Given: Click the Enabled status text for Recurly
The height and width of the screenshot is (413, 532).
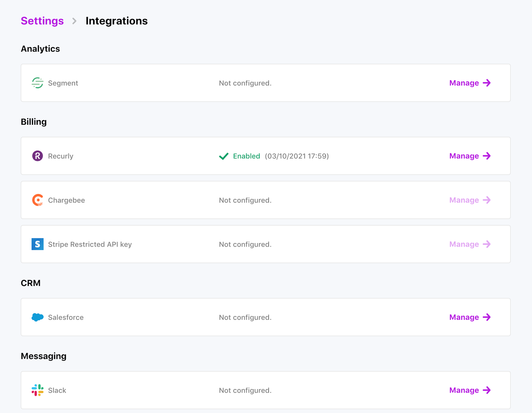Looking at the screenshot, I should pos(246,156).
